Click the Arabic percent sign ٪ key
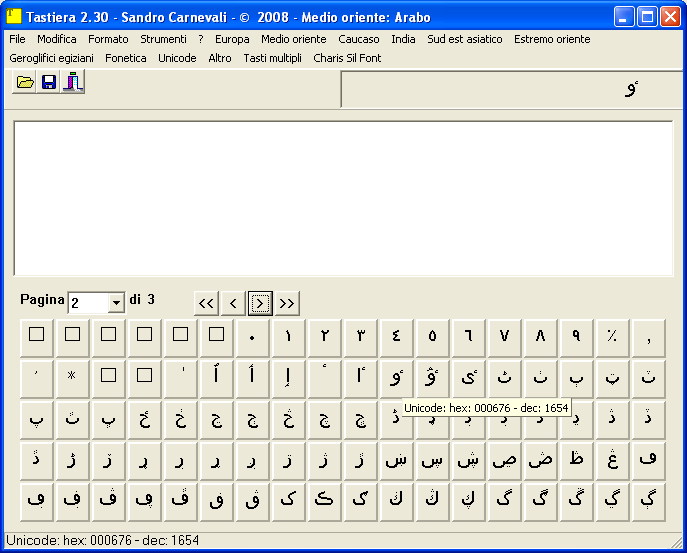This screenshot has height=553, width=687. pos(613,338)
